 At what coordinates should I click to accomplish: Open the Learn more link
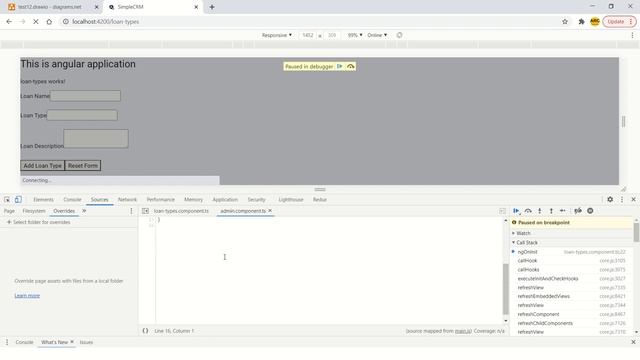pyautogui.click(x=27, y=296)
